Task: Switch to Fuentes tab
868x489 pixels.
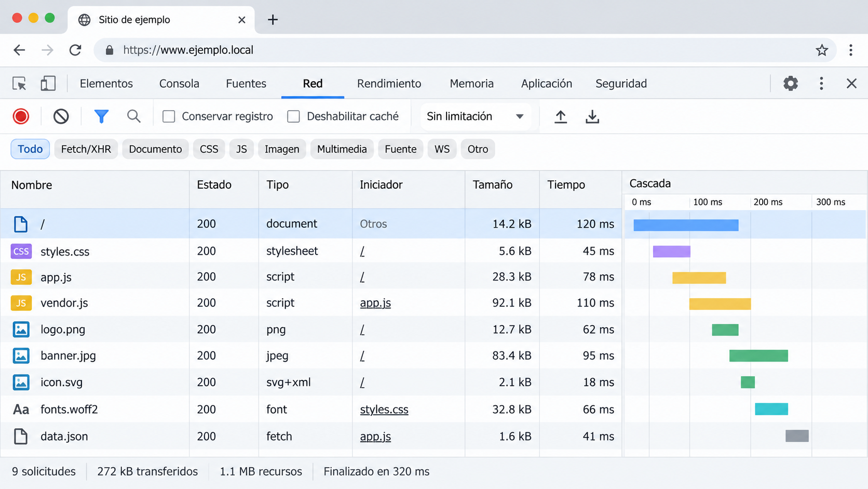Action: coord(246,84)
